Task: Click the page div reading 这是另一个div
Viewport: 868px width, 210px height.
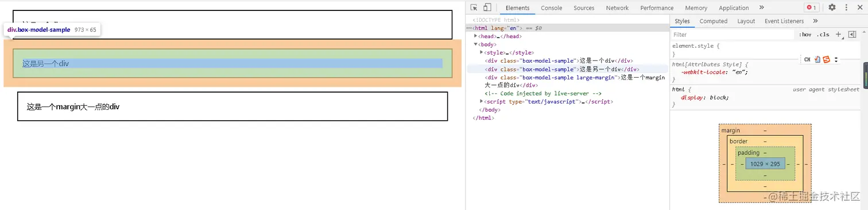Action: (232, 63)
